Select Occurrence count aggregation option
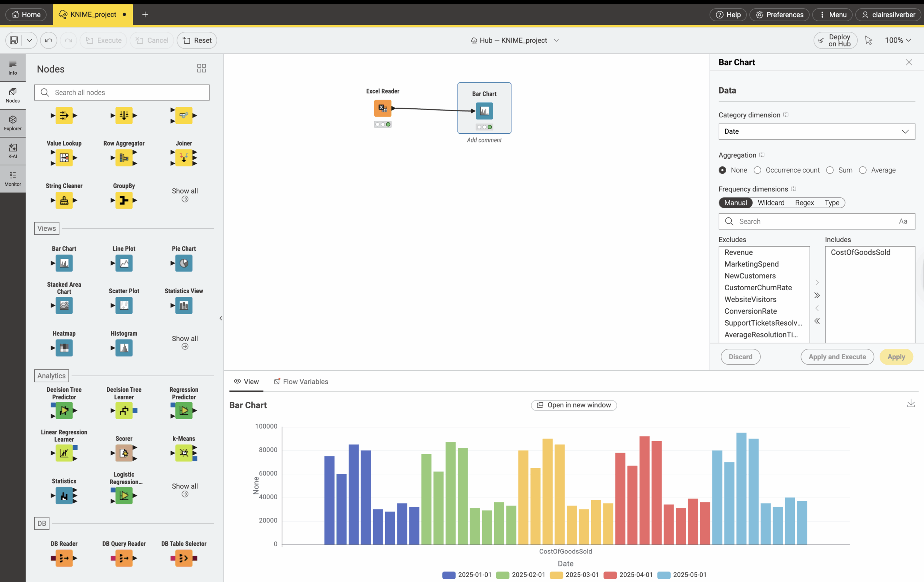This screenshot has width=924, height=582. coord(758,170)
